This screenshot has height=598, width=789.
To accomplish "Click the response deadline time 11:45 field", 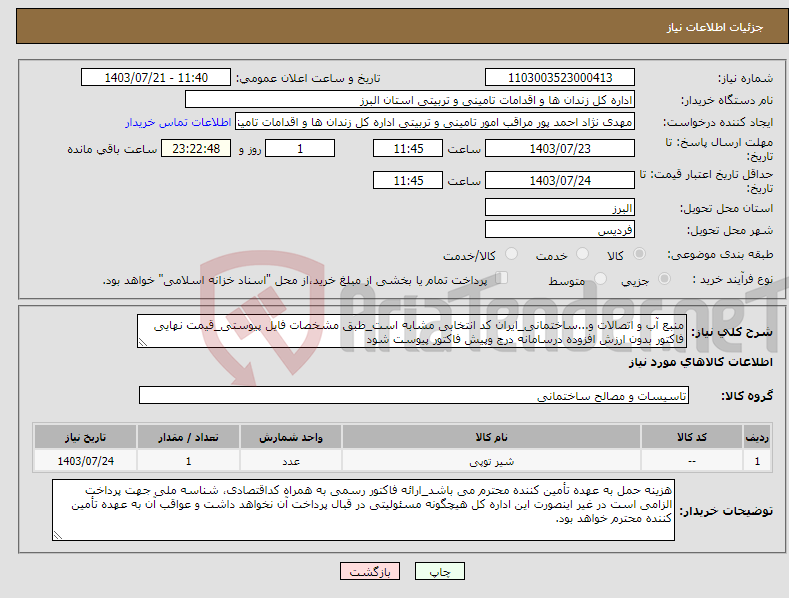I will coord(408,148).
